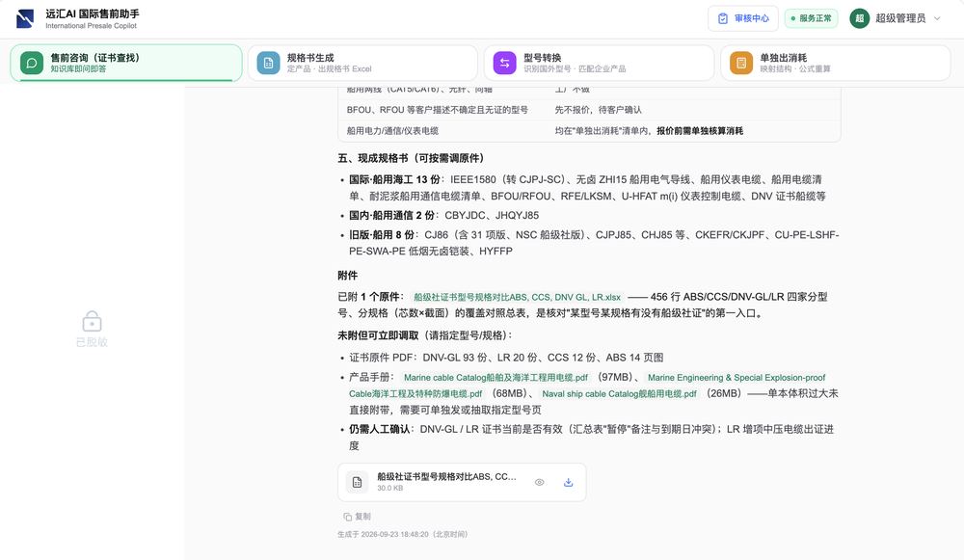Image resolution: width=964 pixels, height=560 pixels.
Task: Click table cell 船用电力/通信/仪表电缆
Action: click(392, 130)
